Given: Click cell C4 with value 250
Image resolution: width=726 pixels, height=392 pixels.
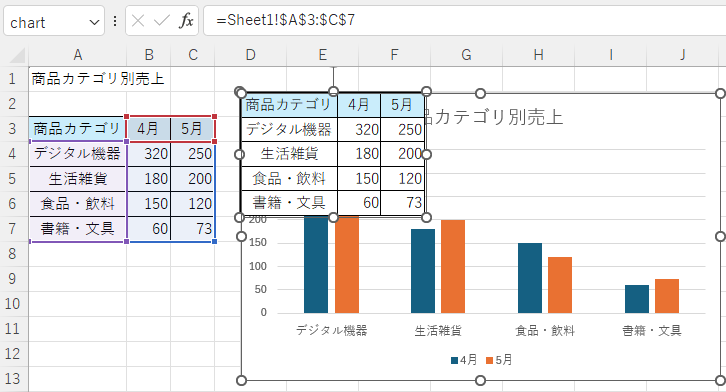Looking at the screenshot, I should (193, 154).
